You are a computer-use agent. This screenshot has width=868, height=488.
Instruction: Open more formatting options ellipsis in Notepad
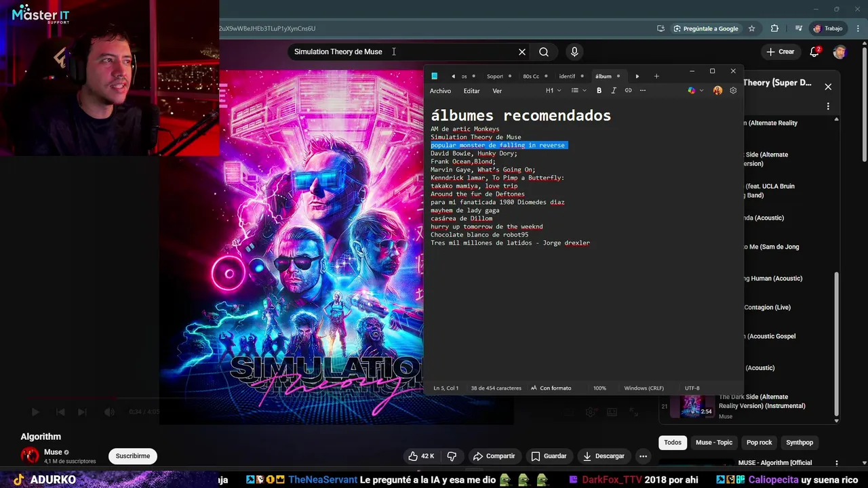pyautogui.click(x=643, y=91)
